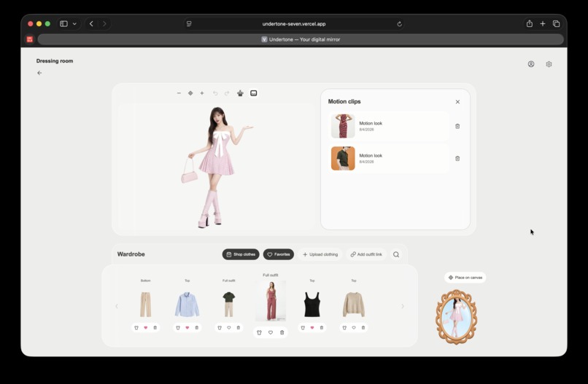The height and width of the screenshot is (384, 588).
Task: Delete the red jumpsuit full outfit
Action: coord(282,333)
